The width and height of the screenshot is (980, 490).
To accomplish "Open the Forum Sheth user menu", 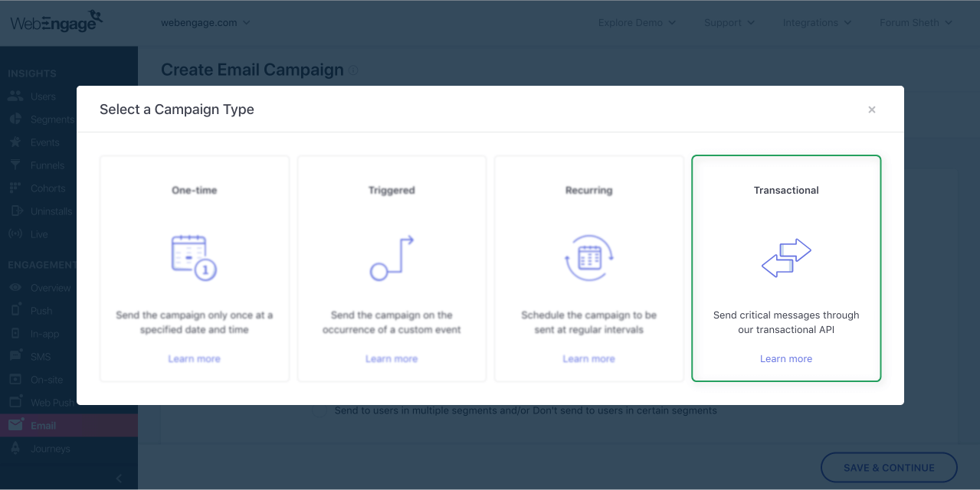I will click(x=916, y=22).
